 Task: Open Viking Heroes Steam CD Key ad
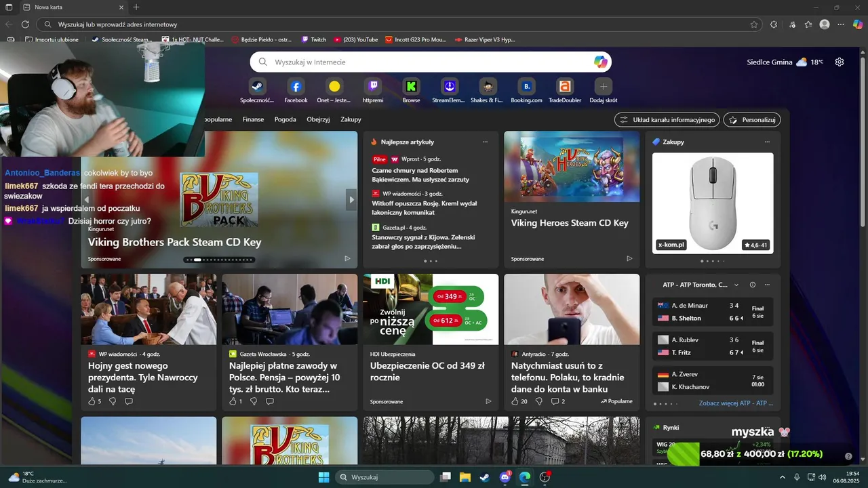click(572, 199)
